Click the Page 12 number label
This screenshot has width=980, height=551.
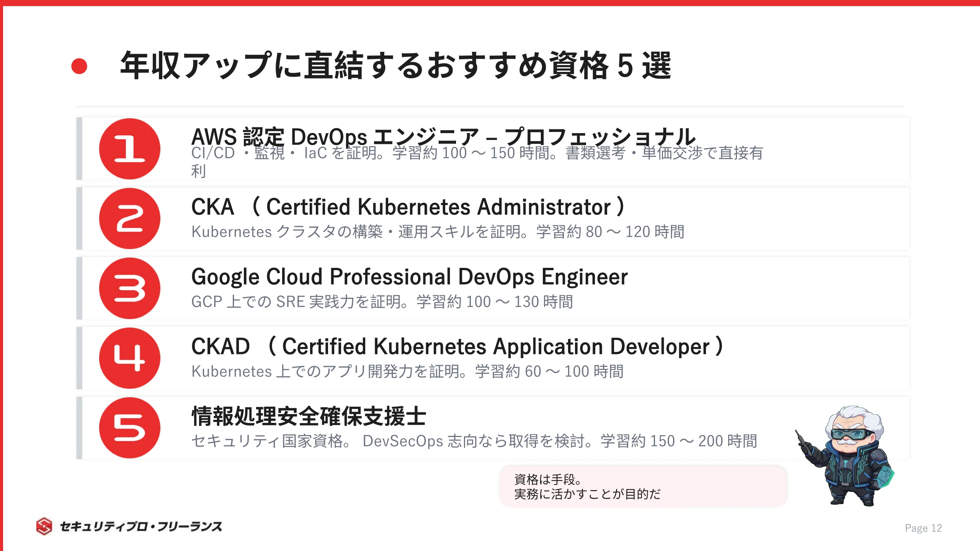point(923,528)
